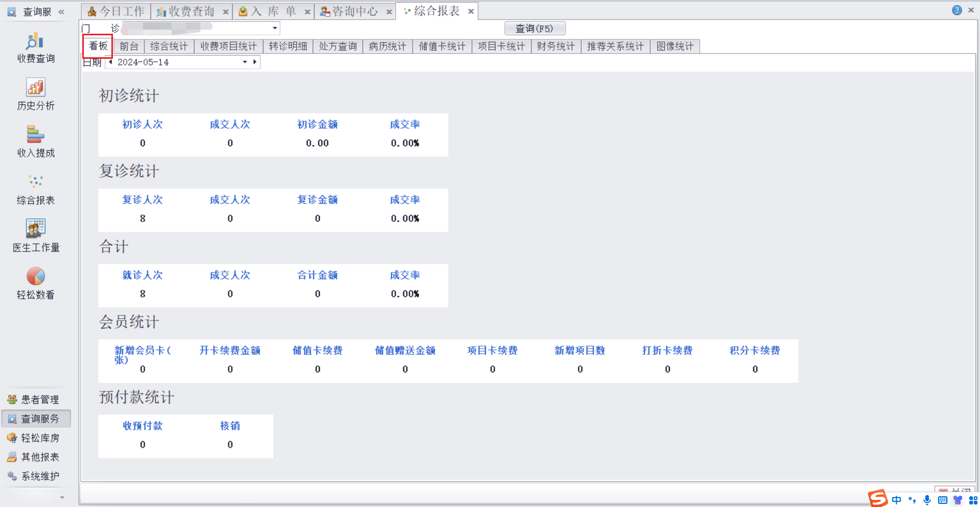Click the 储值赠送金额 label
This screenshot has width=980, height=507.
pyautogui.click(x=405, y=350)
